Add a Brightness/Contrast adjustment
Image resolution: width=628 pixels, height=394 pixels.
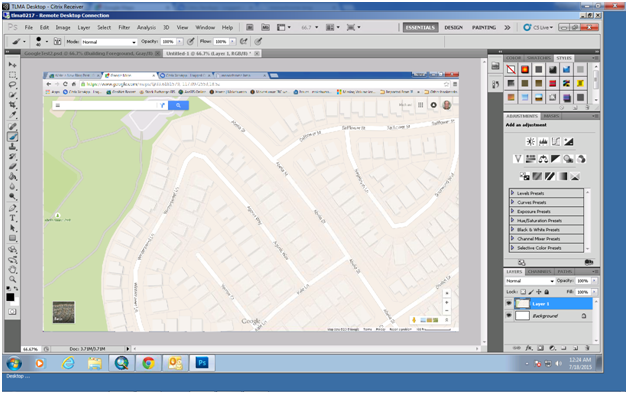[x=531, y=141]
